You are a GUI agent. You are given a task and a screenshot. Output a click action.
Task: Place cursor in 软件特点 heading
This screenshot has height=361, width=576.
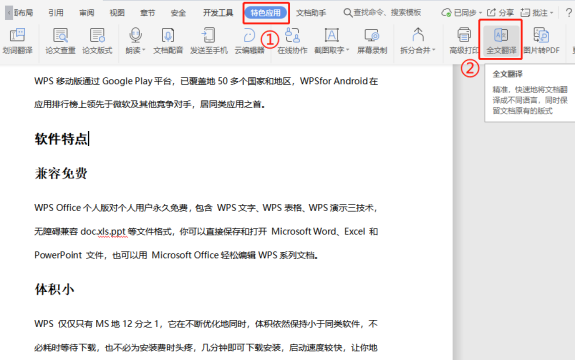pyautogui.click(x=61, y=139)
